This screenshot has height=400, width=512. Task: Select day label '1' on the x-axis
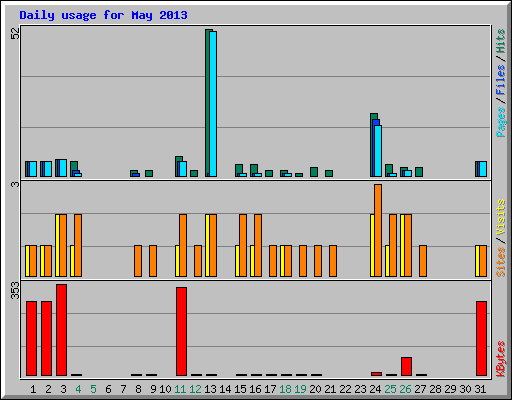(x=33, y=389)
